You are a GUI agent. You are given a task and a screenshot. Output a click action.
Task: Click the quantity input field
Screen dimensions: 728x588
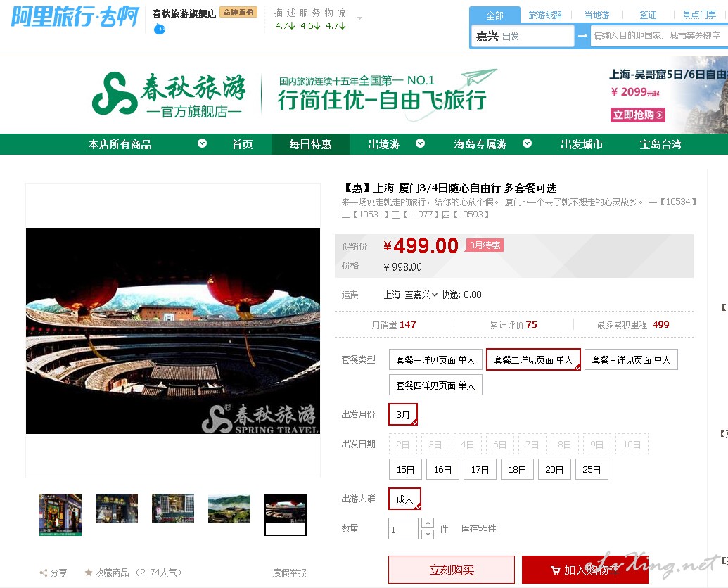[404, 529]
